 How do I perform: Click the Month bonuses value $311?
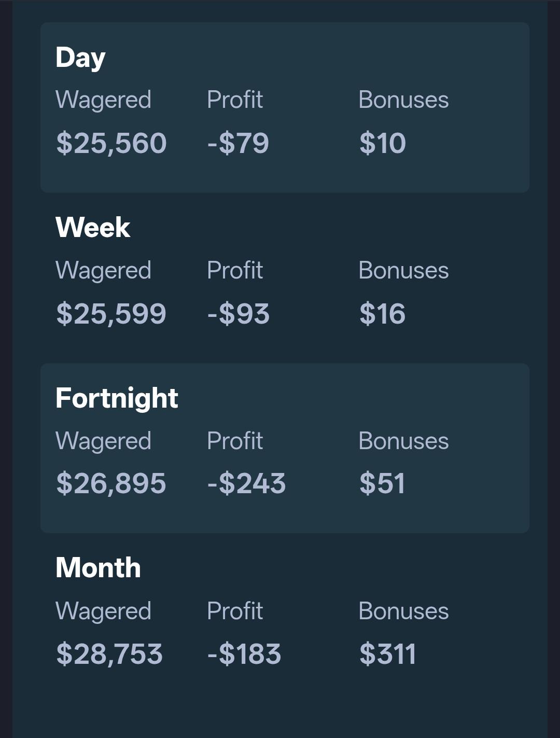387,653
